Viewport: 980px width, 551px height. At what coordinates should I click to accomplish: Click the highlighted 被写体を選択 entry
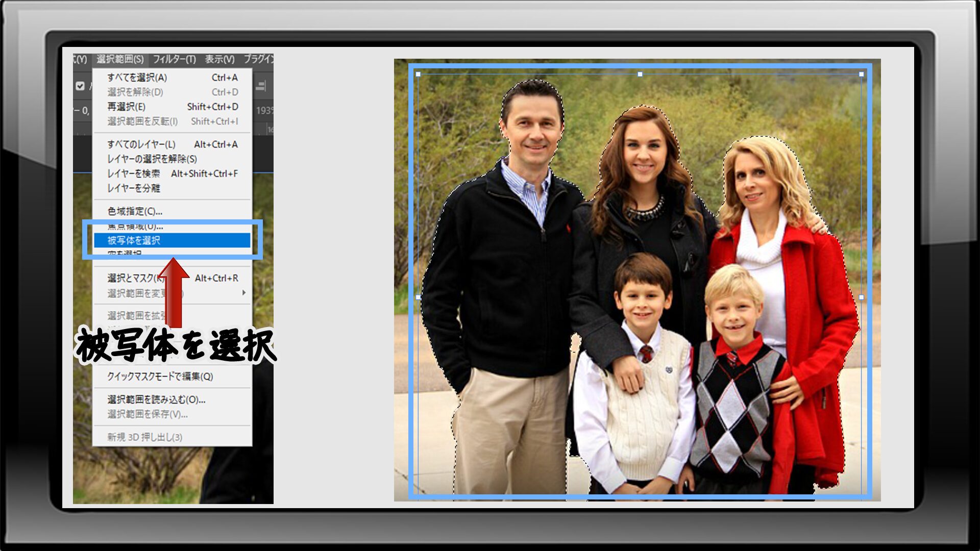coord(173,240)
